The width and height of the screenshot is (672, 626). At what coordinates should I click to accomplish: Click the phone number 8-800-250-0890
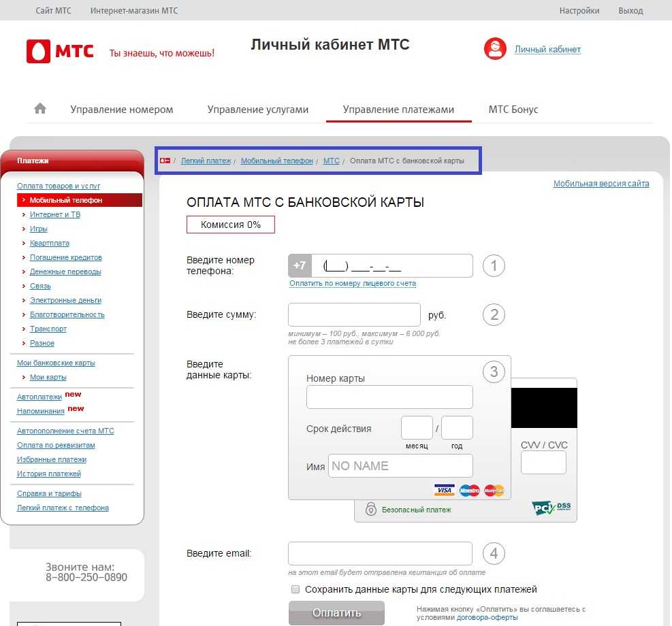86,577
